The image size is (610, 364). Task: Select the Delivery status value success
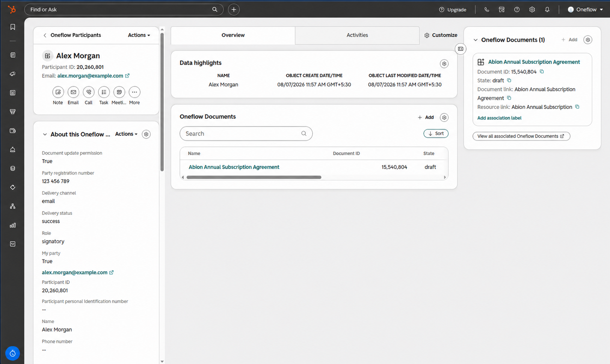coord(51,221)
